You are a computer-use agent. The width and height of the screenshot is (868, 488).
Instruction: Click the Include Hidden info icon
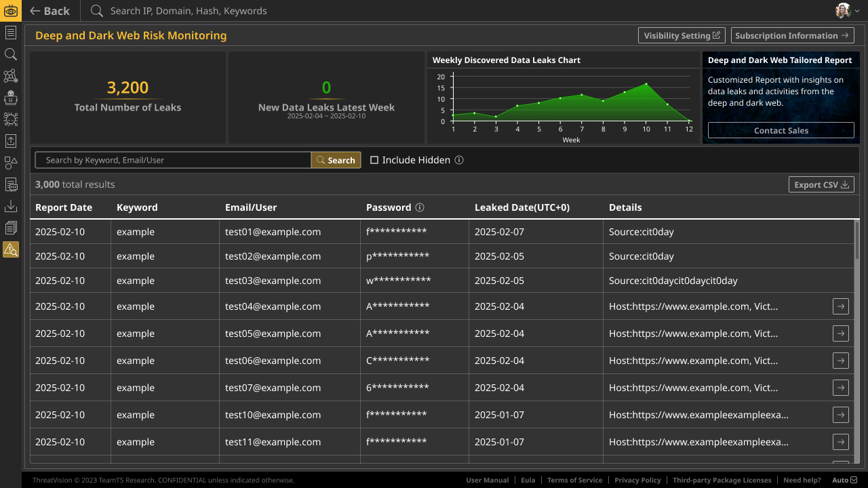pos(459,160)
